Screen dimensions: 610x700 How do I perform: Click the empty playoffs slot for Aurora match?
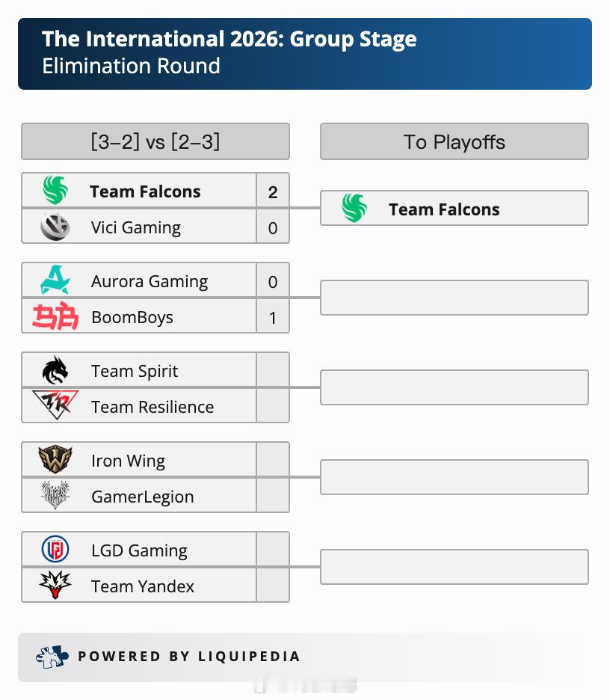(x=455, y=298)
